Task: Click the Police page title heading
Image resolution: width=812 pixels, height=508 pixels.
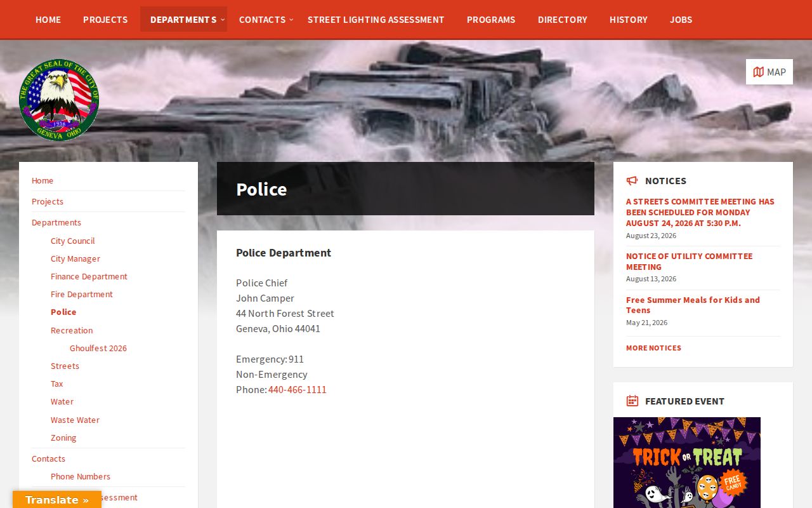Action: (x=261, y=189)
